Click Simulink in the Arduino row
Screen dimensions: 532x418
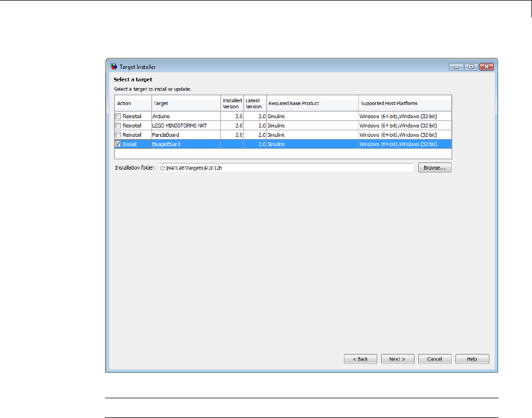[276, 116]
